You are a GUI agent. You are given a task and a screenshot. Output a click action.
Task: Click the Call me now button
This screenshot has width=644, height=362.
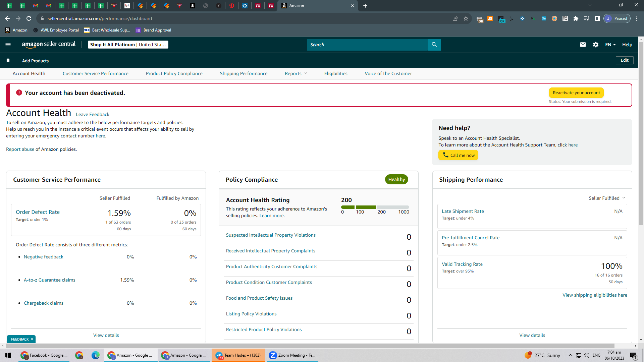[458, 155]
